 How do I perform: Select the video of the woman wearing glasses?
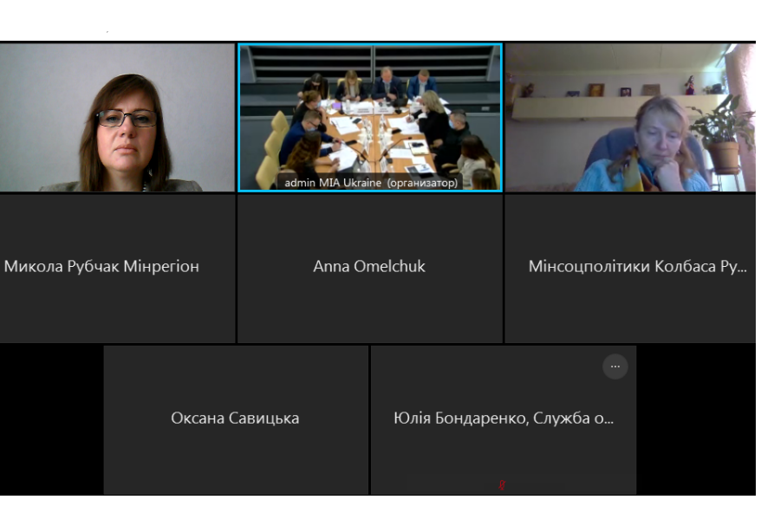(117, 117)
